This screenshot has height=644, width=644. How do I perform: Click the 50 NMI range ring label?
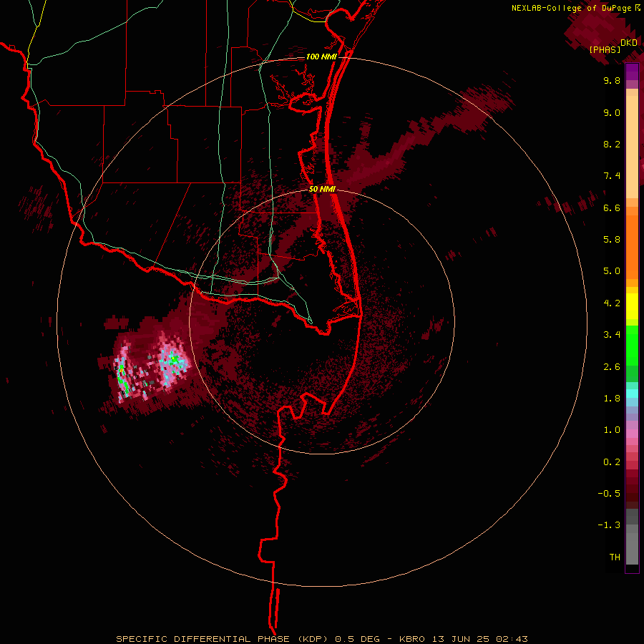(x=322, y=190)
